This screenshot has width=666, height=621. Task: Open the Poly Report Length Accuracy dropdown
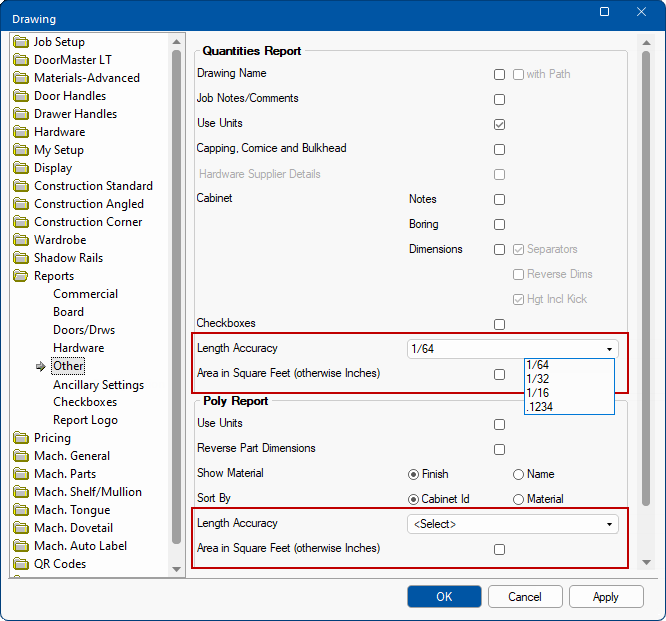513,524
